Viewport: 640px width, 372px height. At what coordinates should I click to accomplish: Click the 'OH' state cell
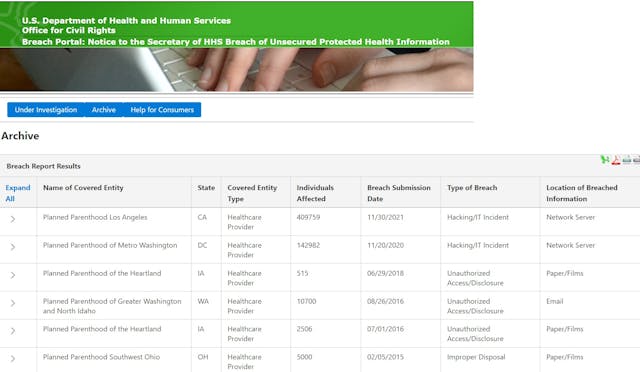coord(203,357)
